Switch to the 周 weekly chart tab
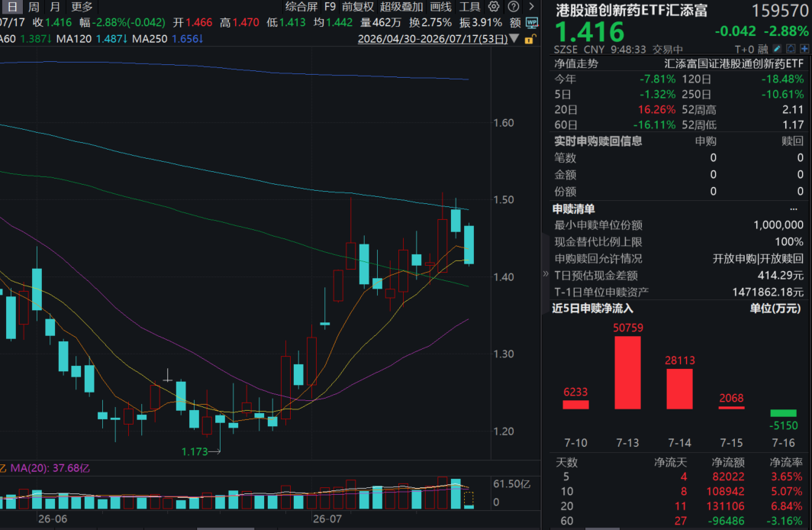The image size is (812, 530). (34, 7)
